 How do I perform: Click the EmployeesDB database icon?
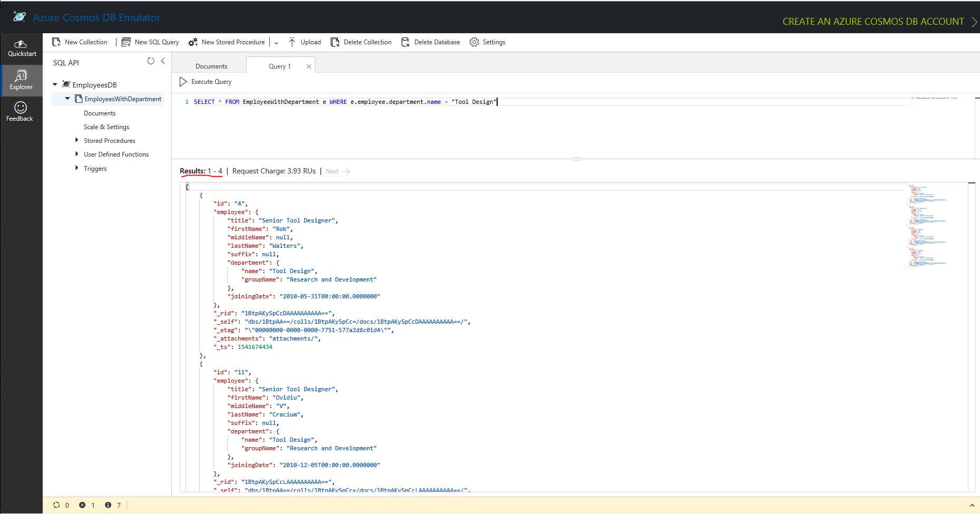point(66,84)
